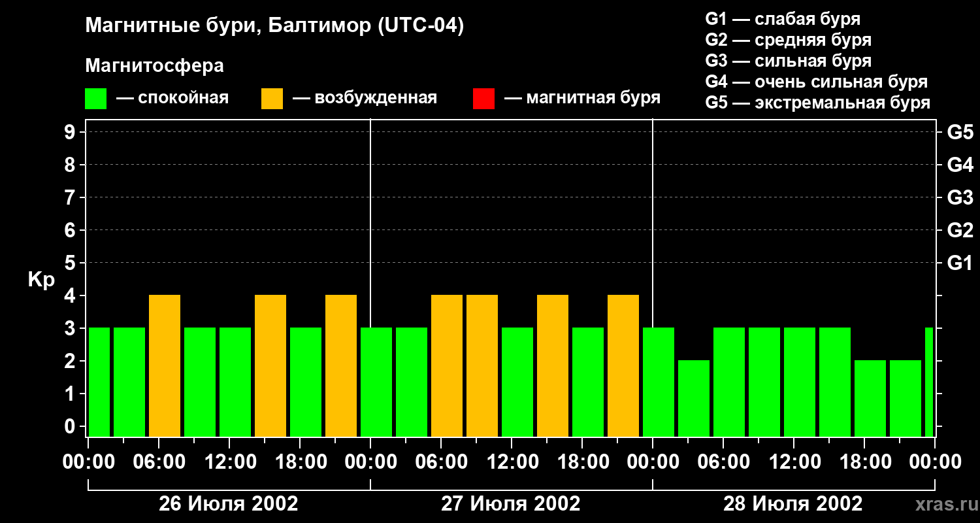980x523 pixels.
Task: Click the 'G5 — экстремальная буря' legend entry
Action: [817, 103]
